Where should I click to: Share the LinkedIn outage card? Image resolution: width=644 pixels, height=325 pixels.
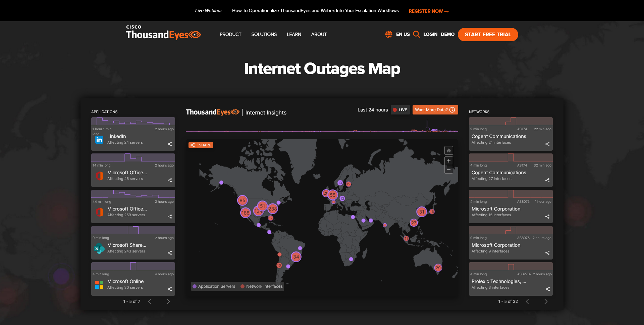point(170,144)
